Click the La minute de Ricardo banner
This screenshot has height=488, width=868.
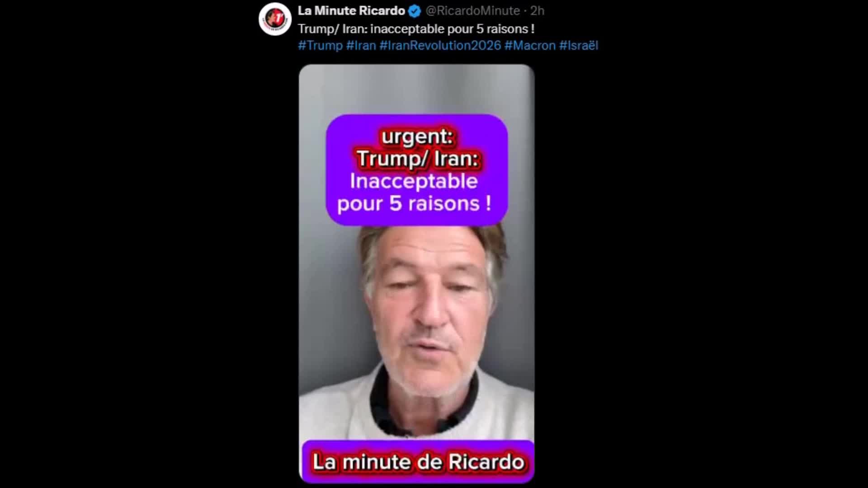tap(416, 462)
